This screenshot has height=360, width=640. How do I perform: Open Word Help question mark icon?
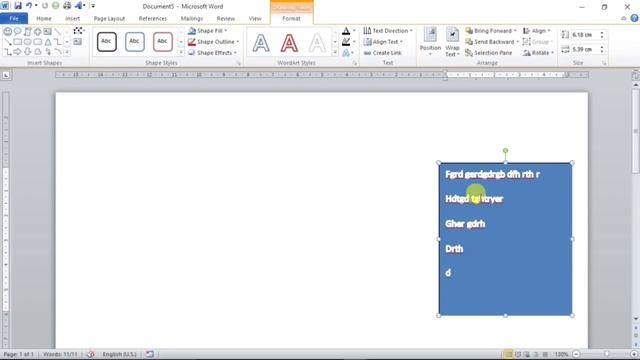(x=634, y=18)
